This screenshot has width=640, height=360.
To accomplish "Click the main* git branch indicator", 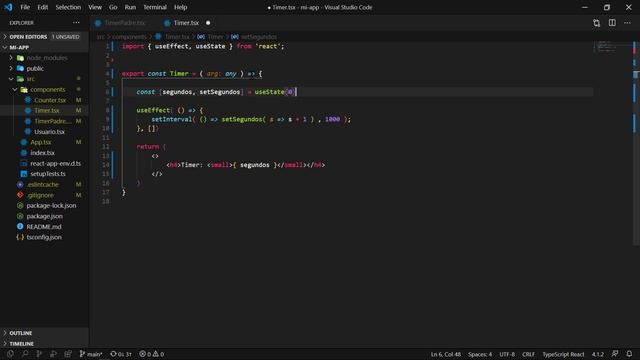I will pos(91,354).
